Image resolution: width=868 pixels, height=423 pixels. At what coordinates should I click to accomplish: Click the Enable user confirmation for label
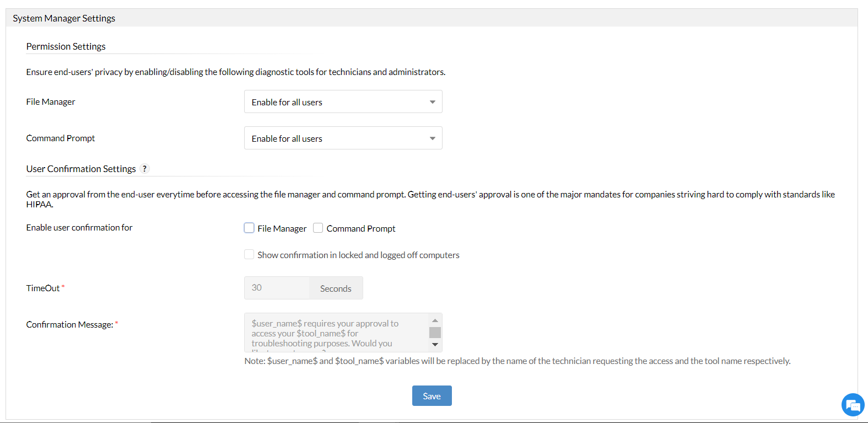pyautogui.click(x=79, y=227)
